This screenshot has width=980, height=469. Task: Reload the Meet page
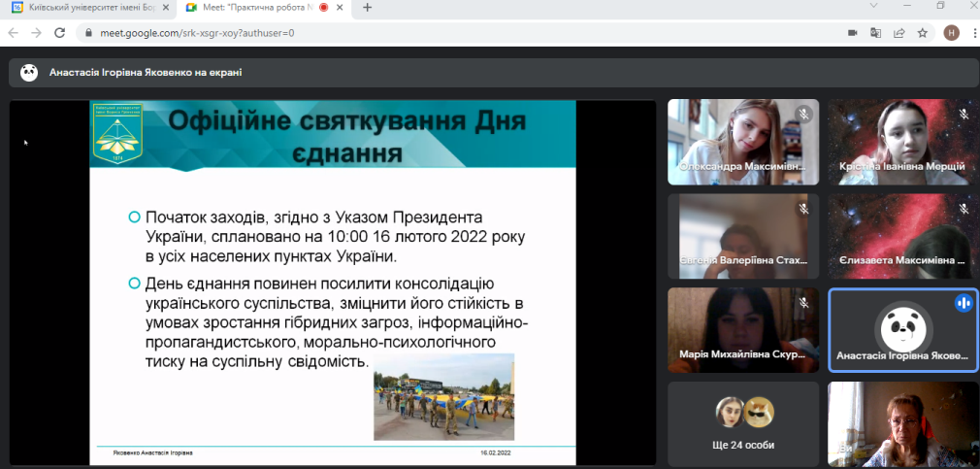[x=59, y=32]
